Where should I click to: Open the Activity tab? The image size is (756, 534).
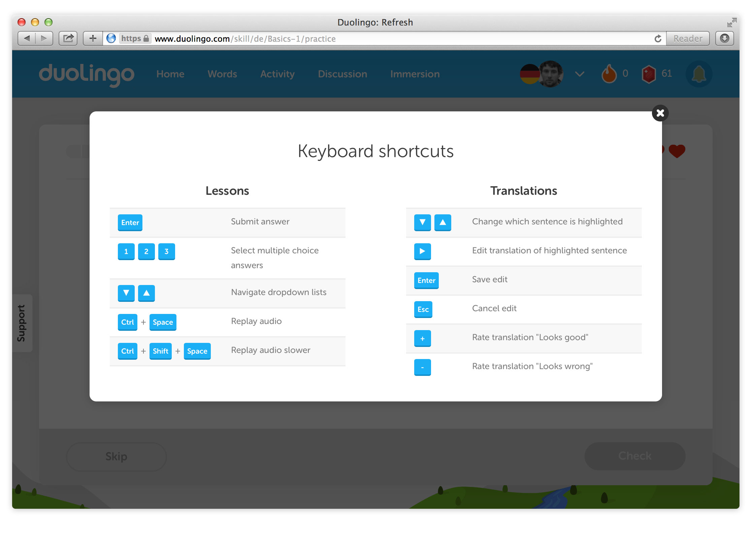click(277, 74)
